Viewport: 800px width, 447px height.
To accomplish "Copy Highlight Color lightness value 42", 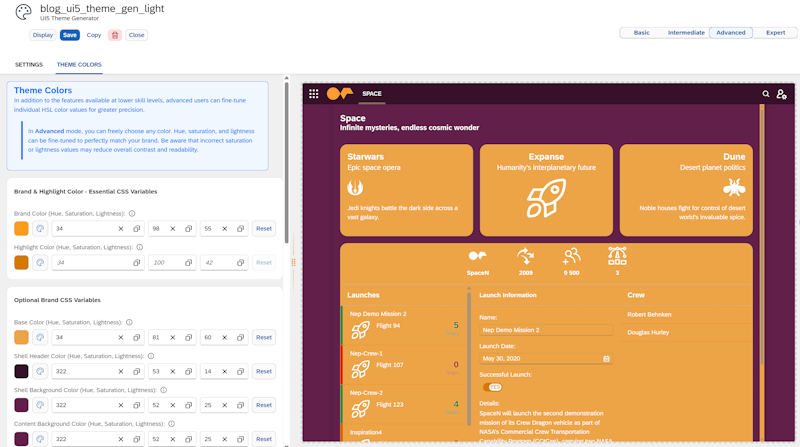I will (240, 262).
